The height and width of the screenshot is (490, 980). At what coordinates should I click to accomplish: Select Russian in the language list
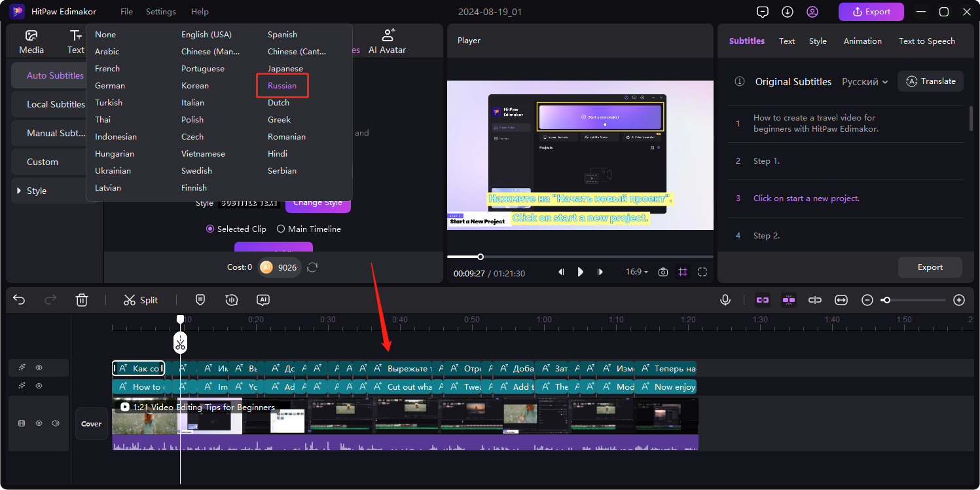(x=282, y=86)
